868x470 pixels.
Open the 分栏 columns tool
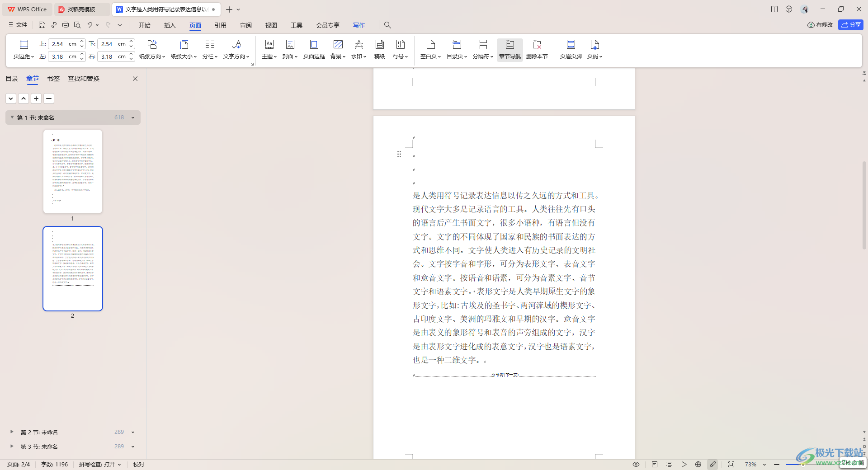(x=210, y=50)
